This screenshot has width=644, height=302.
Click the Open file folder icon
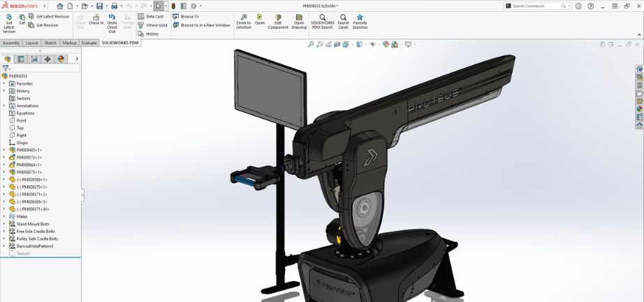(x=85, y=6)
